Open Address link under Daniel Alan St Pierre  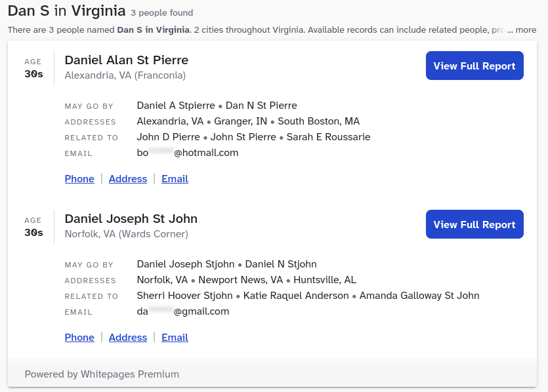(128, 178)
